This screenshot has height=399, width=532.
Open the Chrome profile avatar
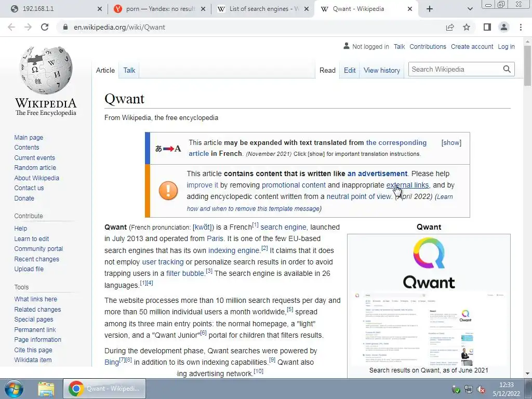[x=504, y=27]
